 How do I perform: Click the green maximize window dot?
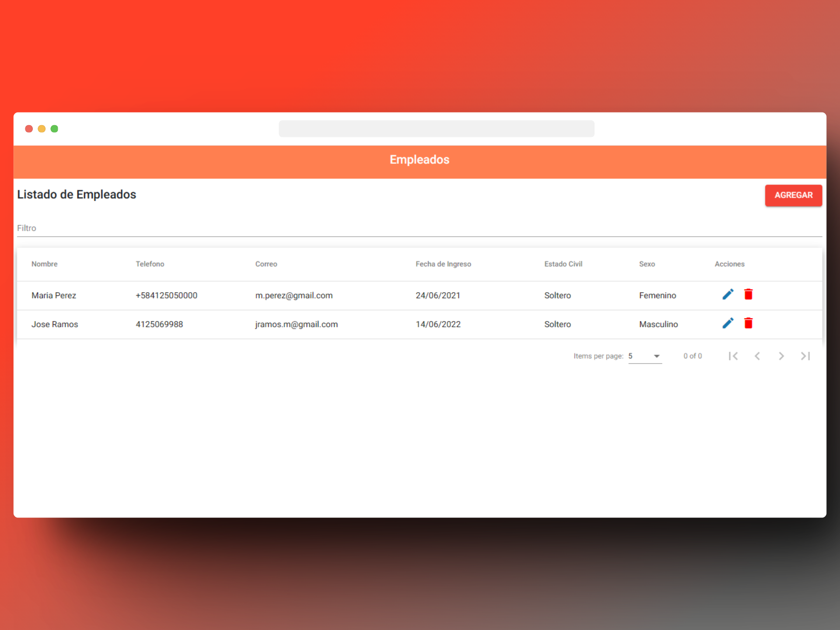point(54,129)
